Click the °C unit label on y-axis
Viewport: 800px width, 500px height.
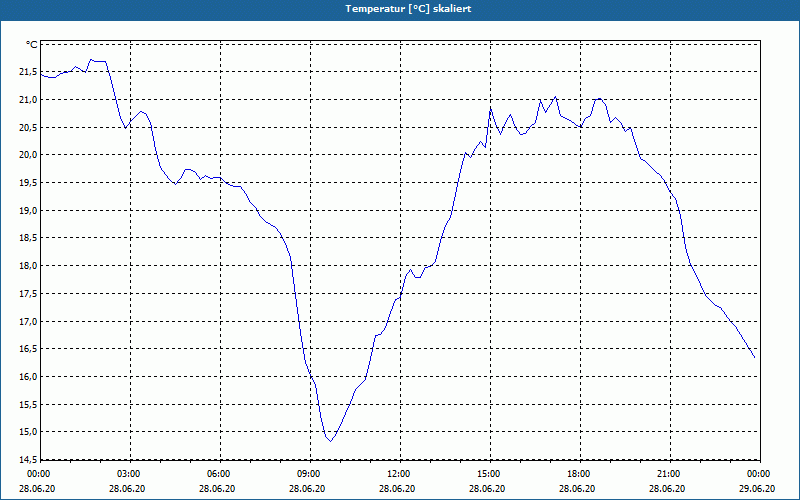(x=32, y=45)
